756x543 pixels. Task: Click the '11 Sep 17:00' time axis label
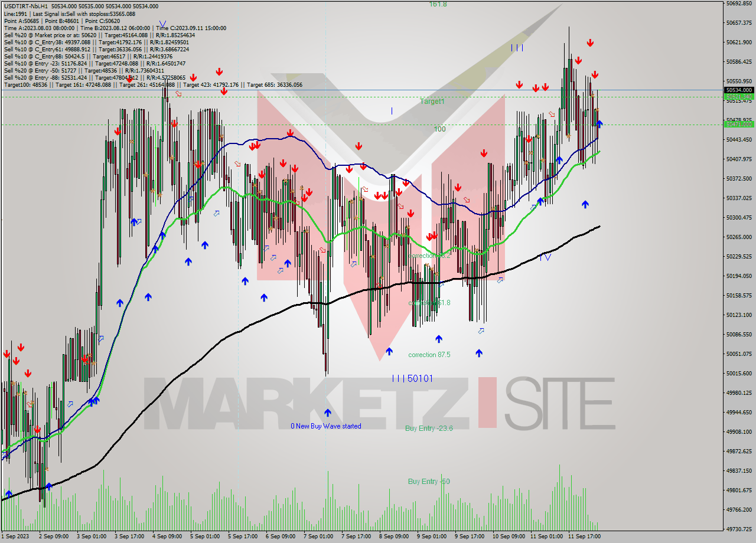click(584, 537)
